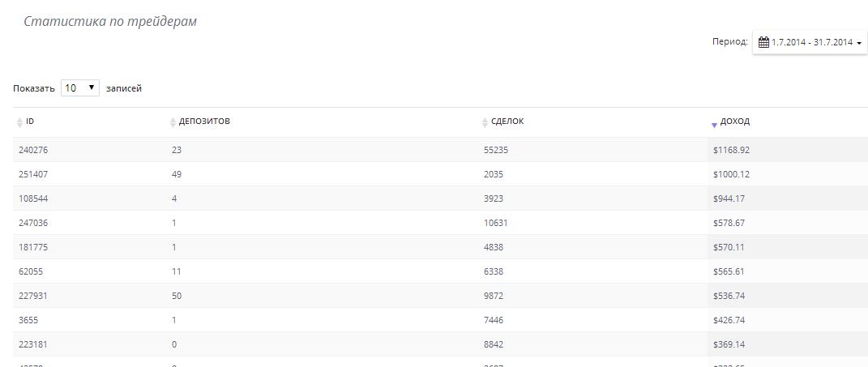Image resolution: width=868 pixels, height=367 pixels.
Task: Click trader ID 247036 row
Action: click(33, 223)
